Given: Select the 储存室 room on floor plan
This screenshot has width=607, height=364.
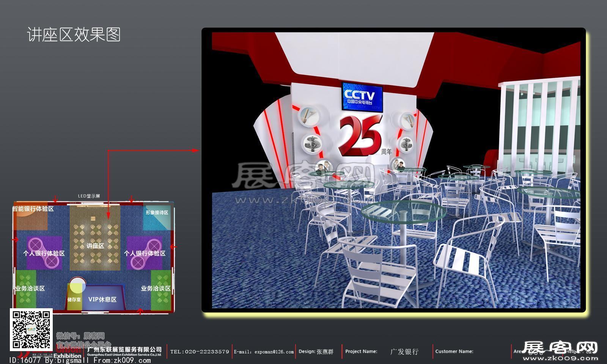Looking at the screenshot, I should pos(74,300).
